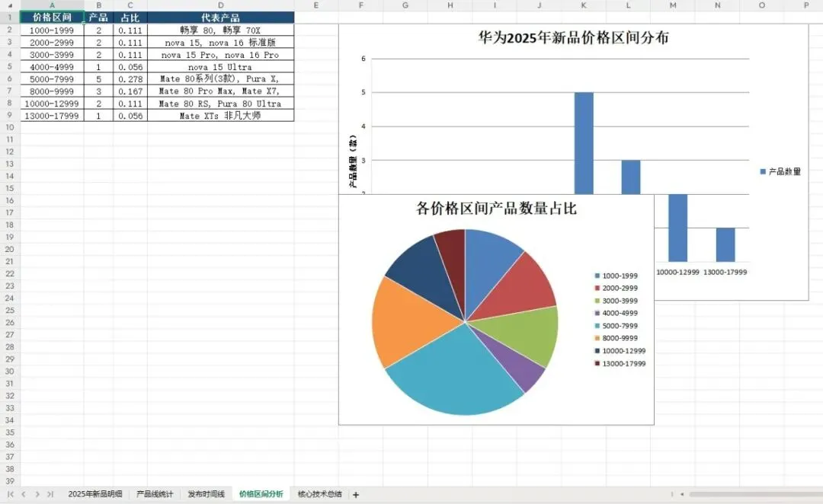Click pie legend entry 3000-3999
This screenshot has height=504, width=823.
pyautogui.click(x=616, y=301)
